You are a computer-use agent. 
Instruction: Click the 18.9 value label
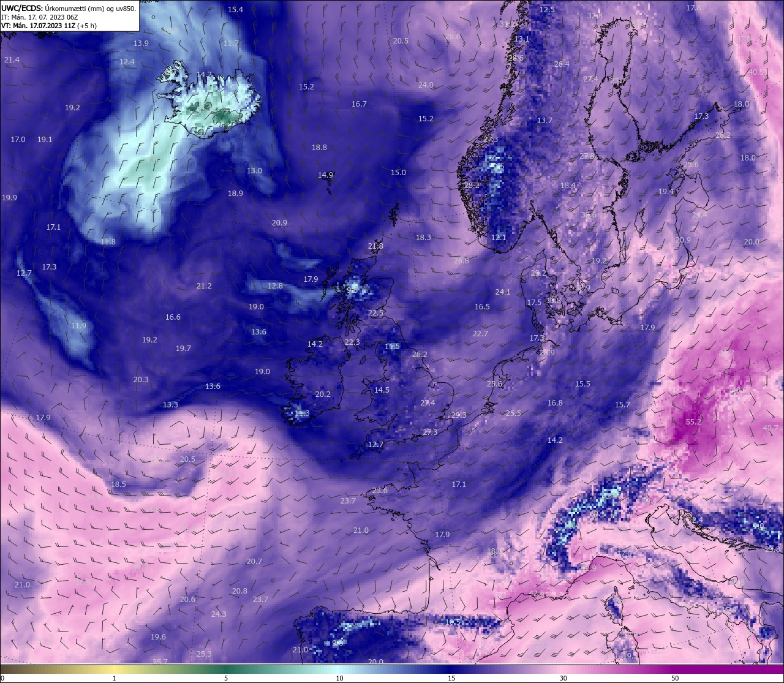pyautogui.click(x=235, y=194)
